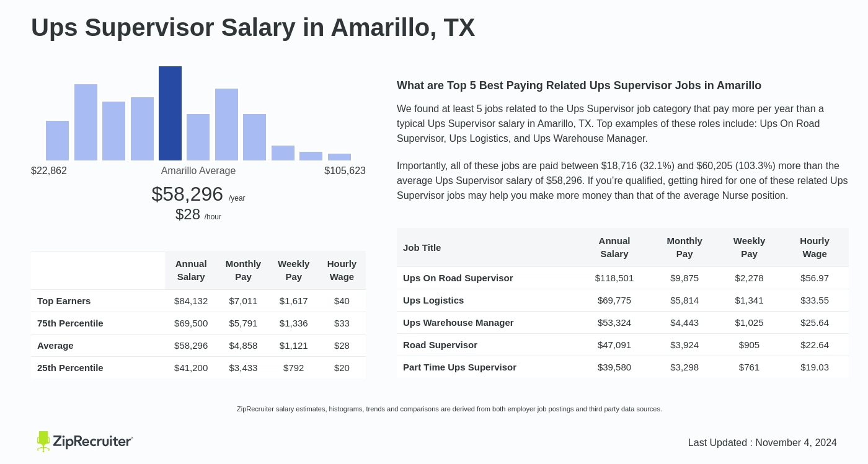This screenshot has width=868, height=464.
Task: Select the $1,617 weekly pay cell
Action: tap(293, 300)
